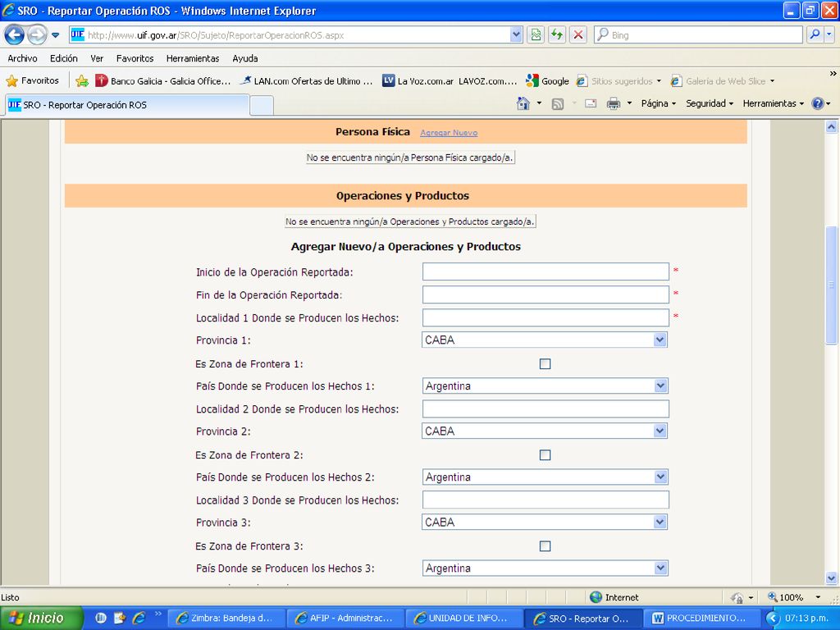Open the Provincia 3 dropdown
The width and height of the screenshot is (840, 630).
(545, 522)
